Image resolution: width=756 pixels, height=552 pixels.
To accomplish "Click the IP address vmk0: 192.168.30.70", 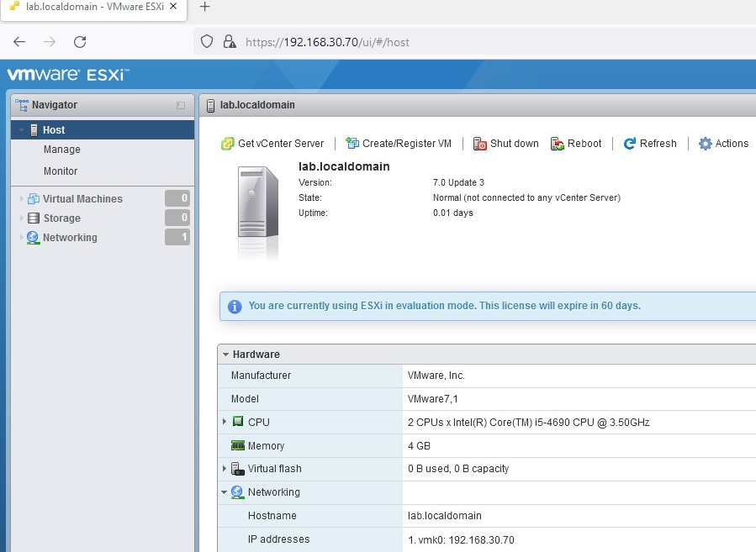I will pyautogui.click(x=461, y=540).
